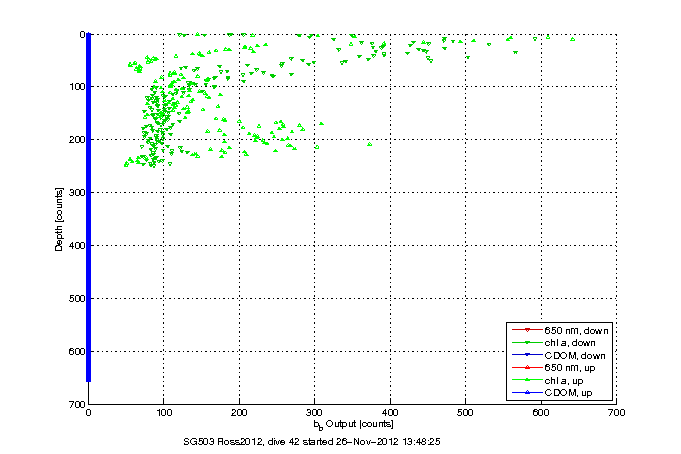Click the x-axis tick label 600
Viewport: 681px width, 454px height.
(541, 413)
